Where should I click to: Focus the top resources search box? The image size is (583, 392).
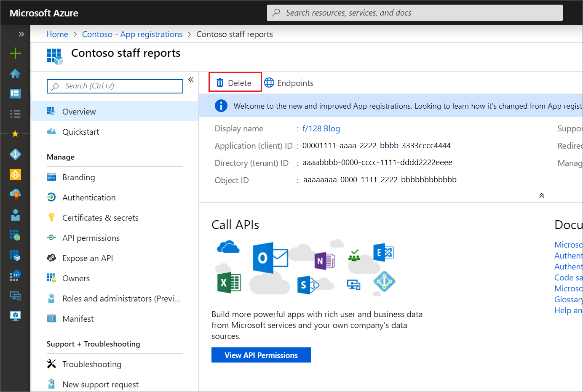[415, 13]
